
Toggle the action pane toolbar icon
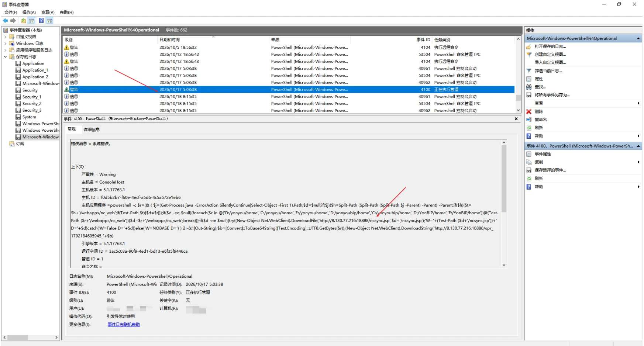[49, 21]
